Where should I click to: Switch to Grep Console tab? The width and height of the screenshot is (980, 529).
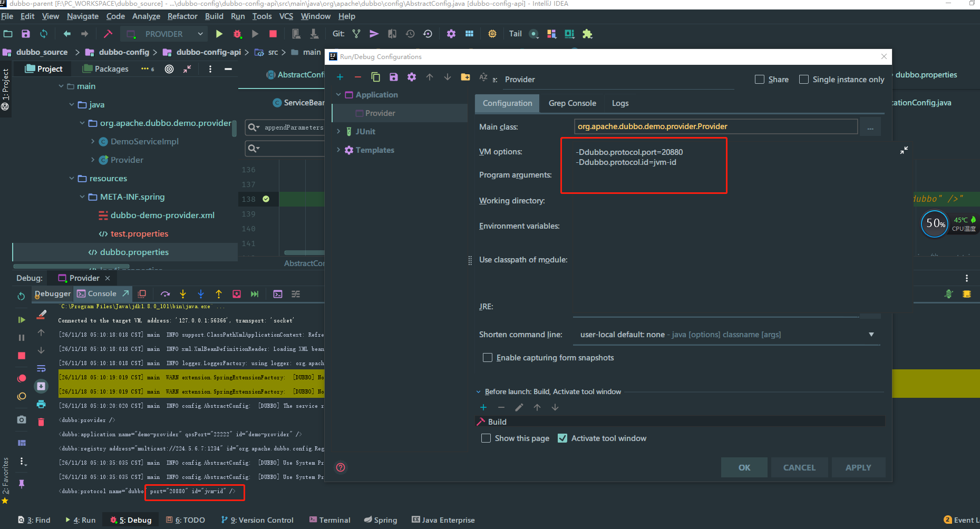click(x=572, y=103)
